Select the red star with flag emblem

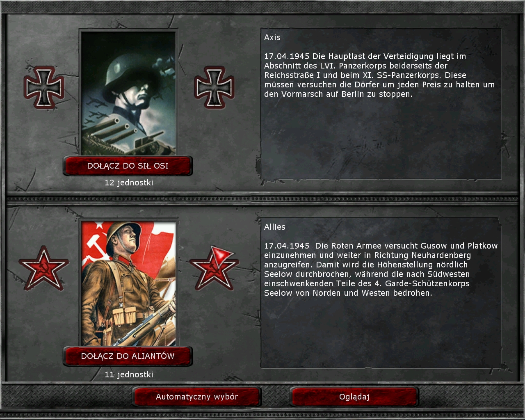214,268
